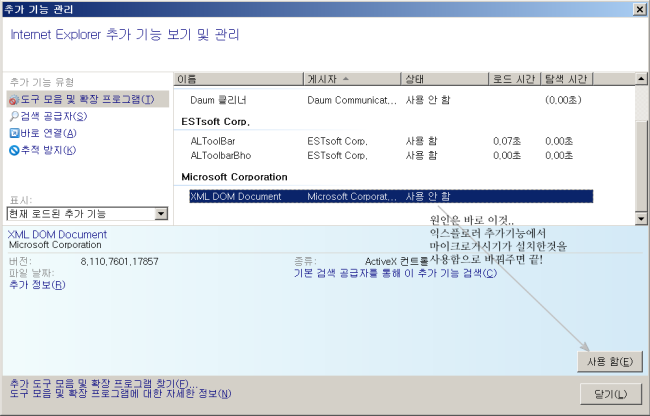Click the 추적 방지 icon
The width and height of the screenshot is (650, 416).
[x=14, y=150]
